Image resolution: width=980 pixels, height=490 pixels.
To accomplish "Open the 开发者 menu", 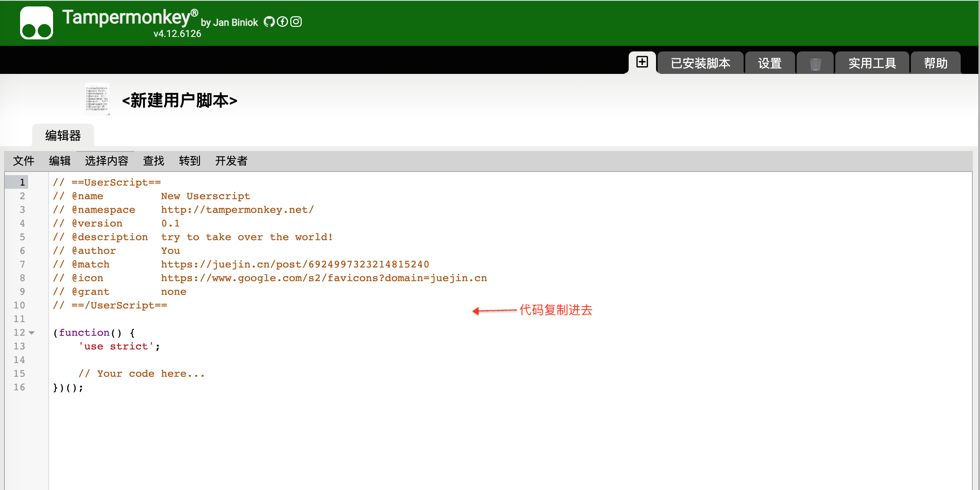I will [x=231, y=161].
